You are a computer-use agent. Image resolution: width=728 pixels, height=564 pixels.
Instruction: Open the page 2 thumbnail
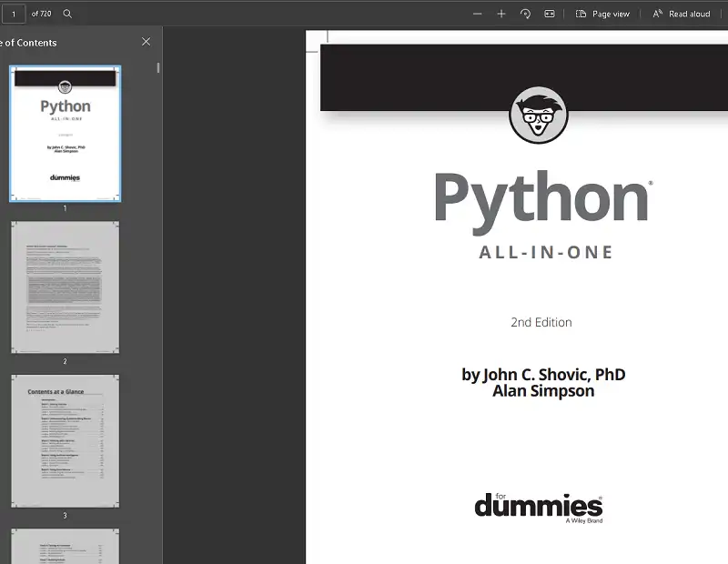pyautogui.click(x=65, y=287)
